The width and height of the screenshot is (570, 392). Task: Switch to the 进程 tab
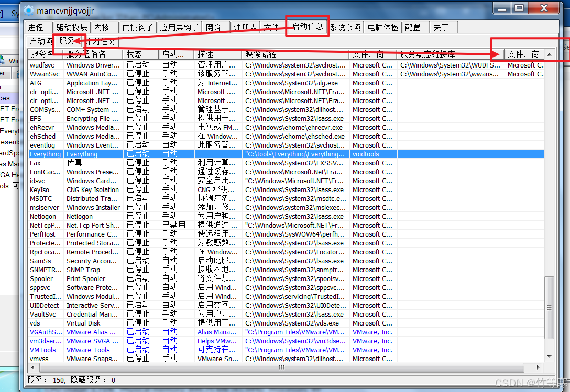pos(36,27)
